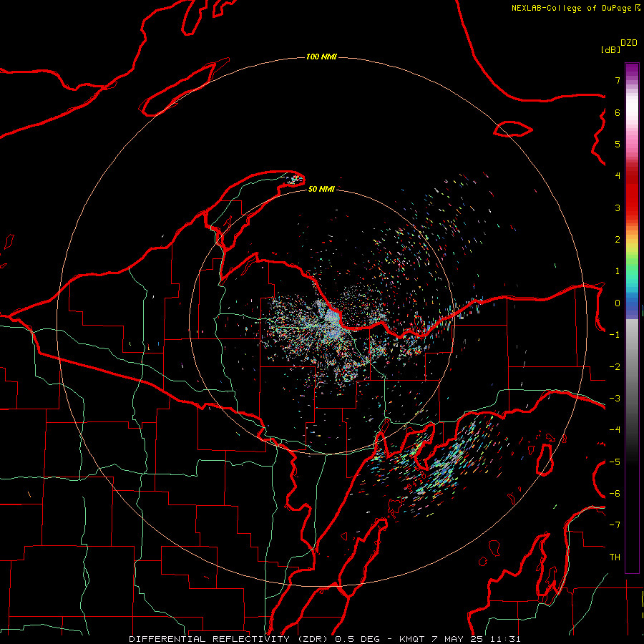Click the "-3" value on the color scale
Viewport: 644px width, 644px height.
click(615, 399)
